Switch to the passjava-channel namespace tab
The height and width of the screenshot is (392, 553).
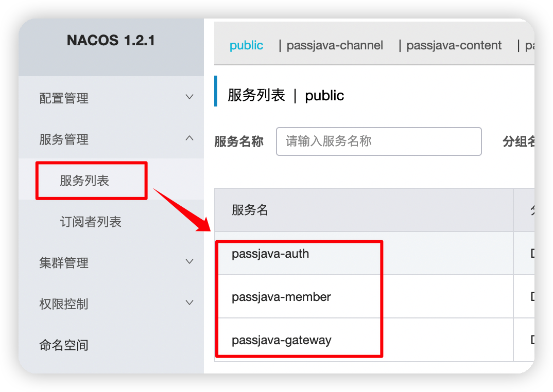335,45
